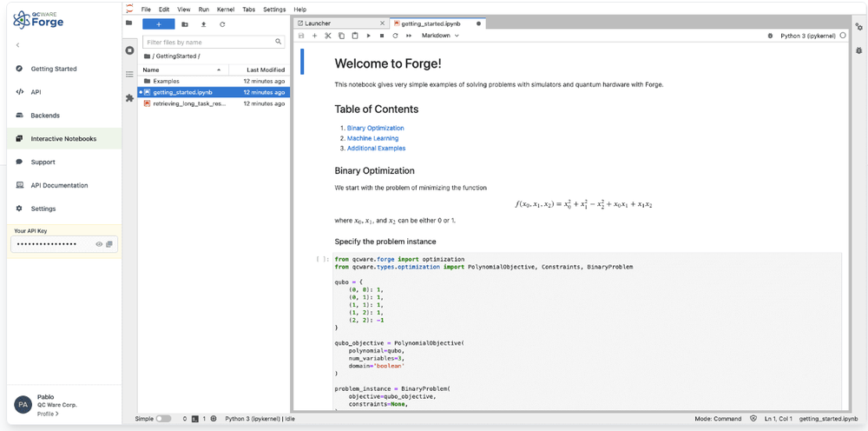Cut the selected cell with scissors icon
Image resolution: width=868 pixels, height=431 pixels.
point(328,36)
